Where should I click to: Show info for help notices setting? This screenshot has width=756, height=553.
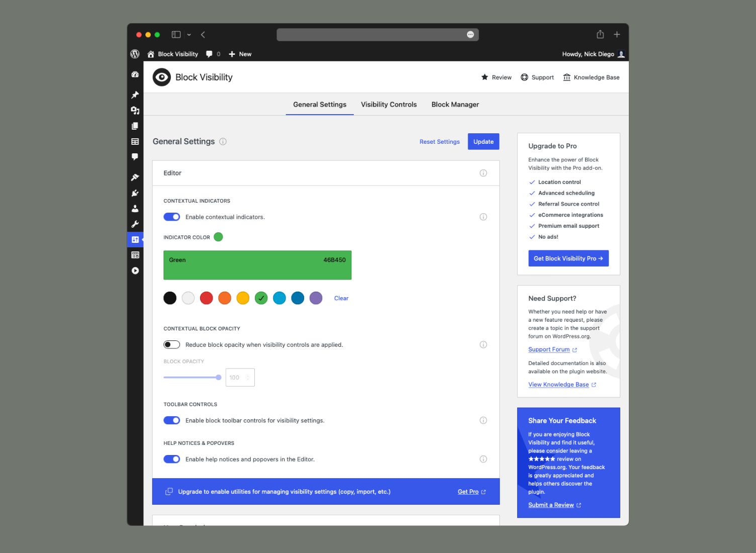pos(483,459)
